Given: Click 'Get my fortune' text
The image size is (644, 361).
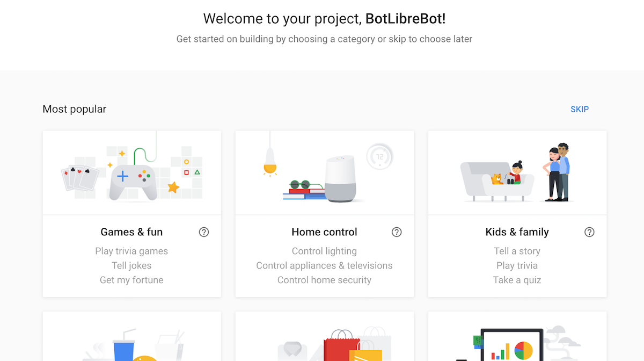Looking at the screenshot, I should [x=131, y=280].
